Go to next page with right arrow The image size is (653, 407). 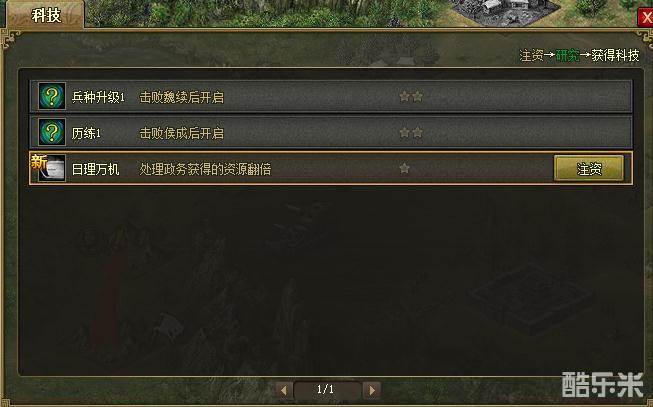pyautogui.click(x=372, y=390)
